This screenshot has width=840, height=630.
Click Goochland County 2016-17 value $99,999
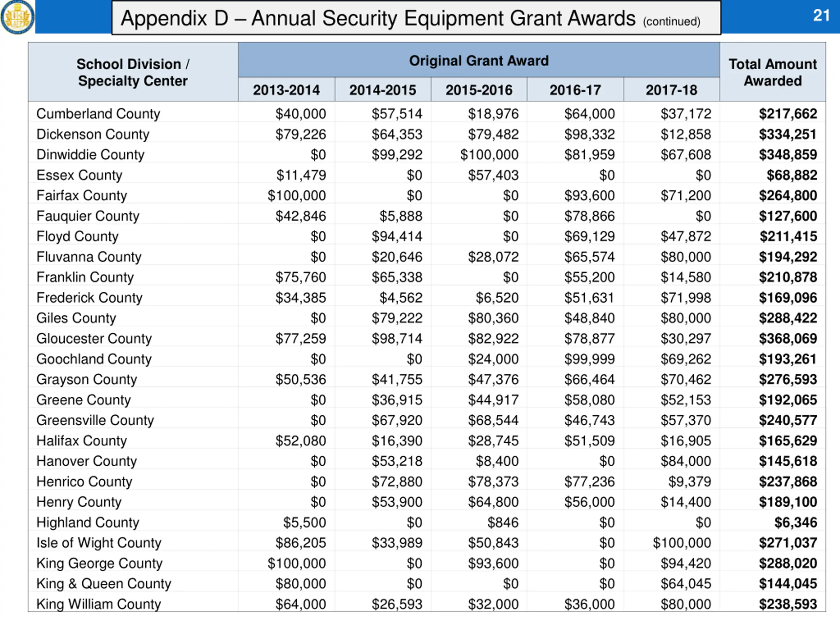pos(589,359)
